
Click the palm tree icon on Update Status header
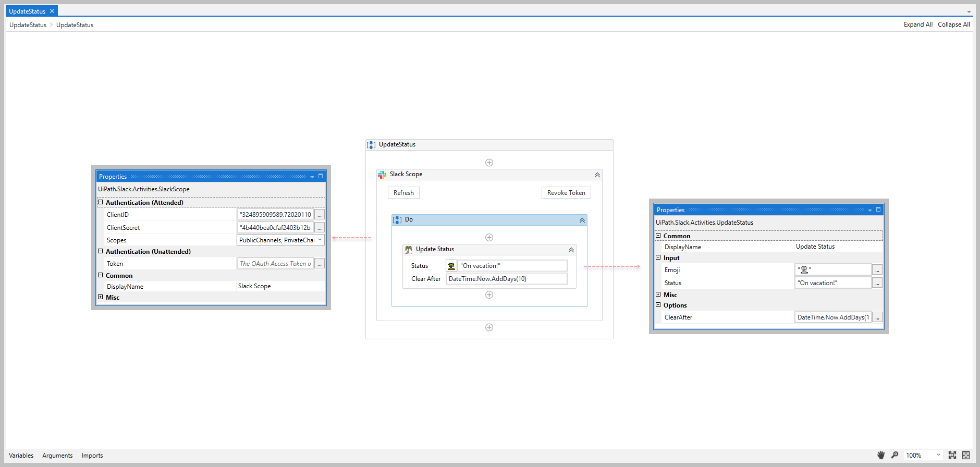coord(408,250)
